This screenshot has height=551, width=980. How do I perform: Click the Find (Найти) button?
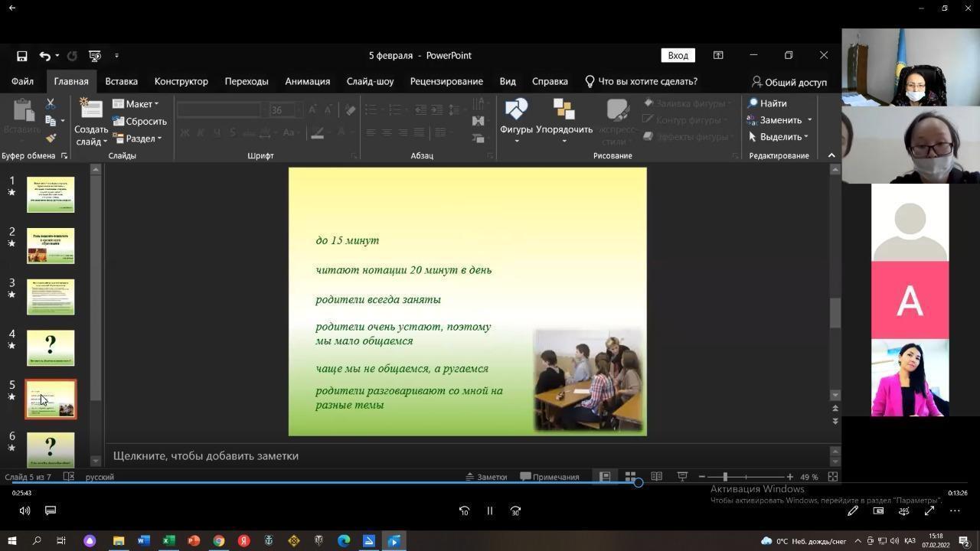pyautogui.click(x=768, y=103)
